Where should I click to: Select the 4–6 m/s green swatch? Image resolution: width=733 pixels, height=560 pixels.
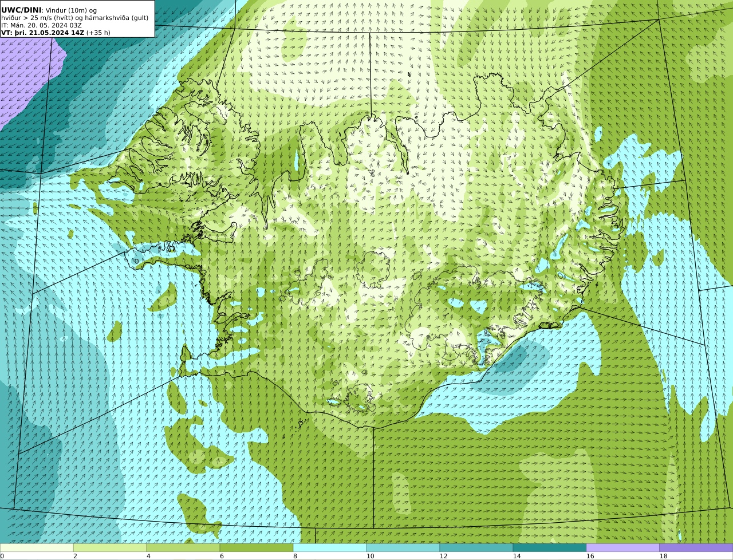(x=183, y=547)
